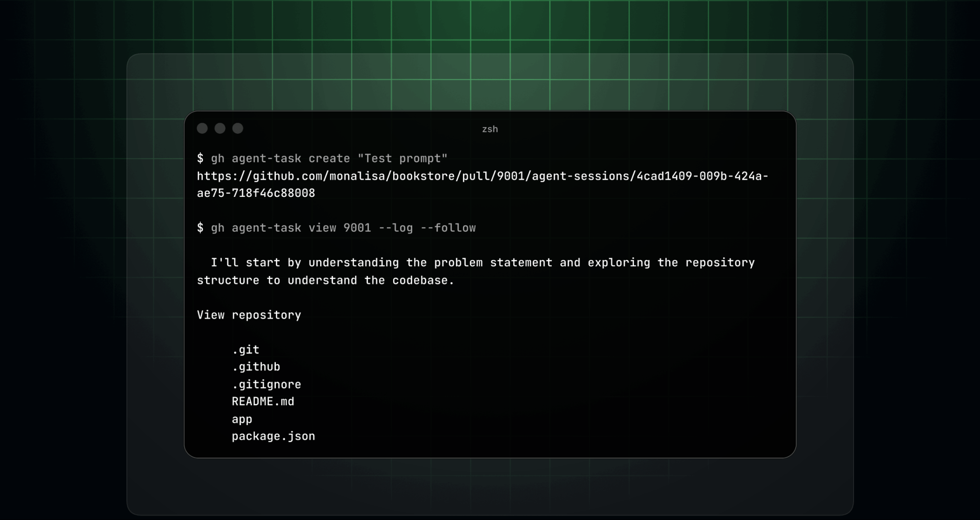
Task: Click the first gray window dot
Action: [x=202, y=129]
